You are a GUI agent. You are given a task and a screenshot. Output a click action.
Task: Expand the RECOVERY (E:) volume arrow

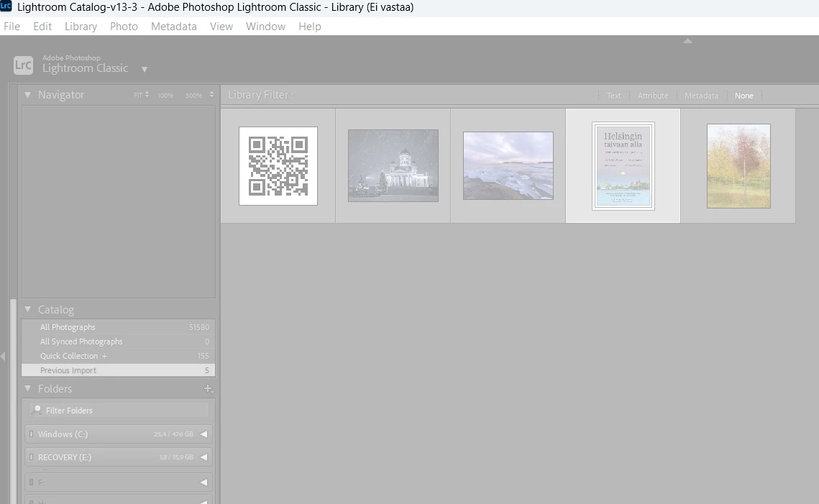[204, 457]
